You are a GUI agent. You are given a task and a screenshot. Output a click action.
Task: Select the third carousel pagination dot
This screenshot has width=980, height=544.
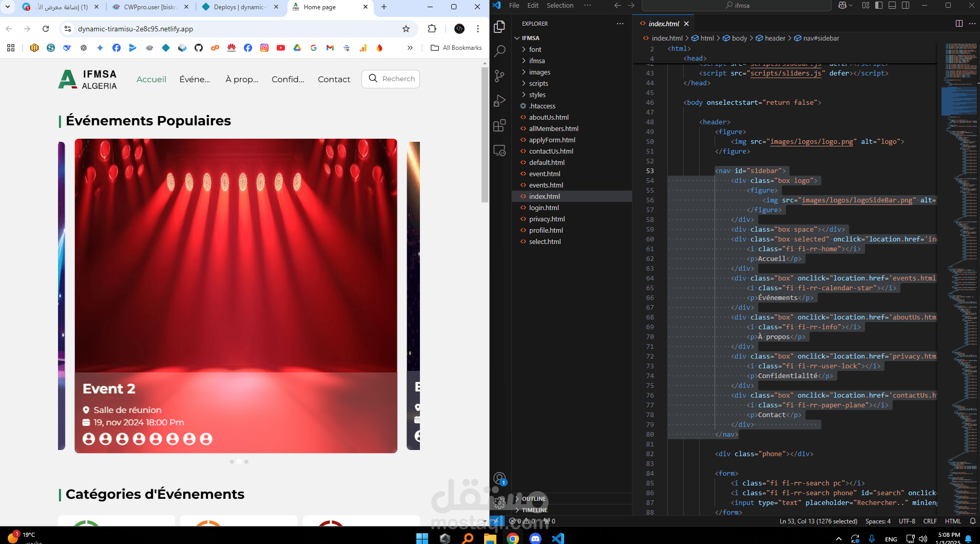pyautogui.click(x=246, y=462)
